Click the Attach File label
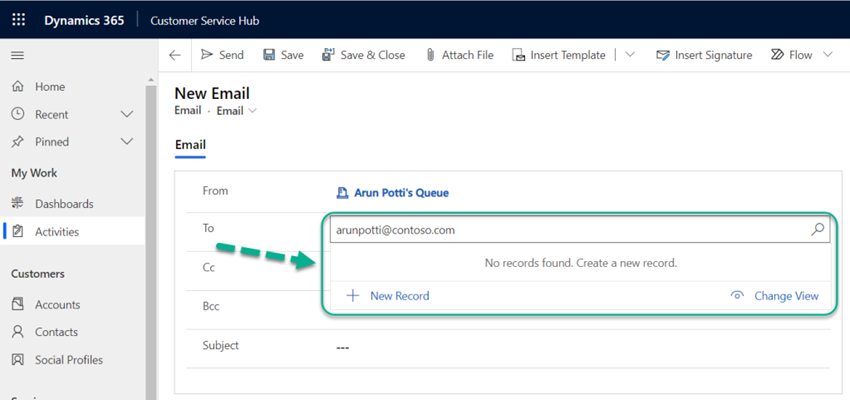Screen dimensions: 850x400 click(468, 55)
